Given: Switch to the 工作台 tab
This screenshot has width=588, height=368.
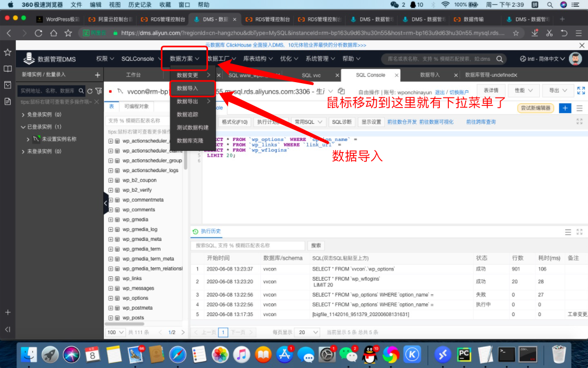Looking at the screenshot, I should 133,75.
